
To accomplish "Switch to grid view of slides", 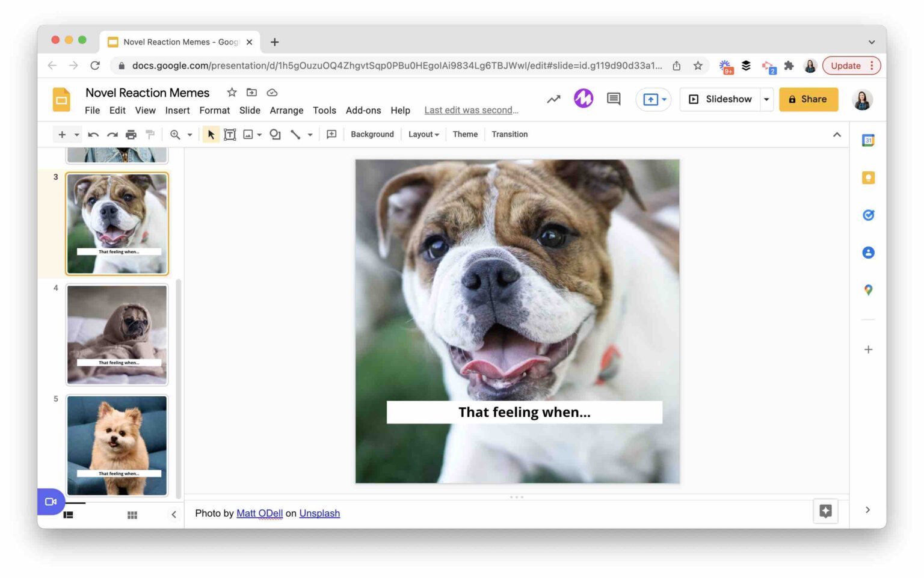I will pyautogui.click(x=132, y=514).
